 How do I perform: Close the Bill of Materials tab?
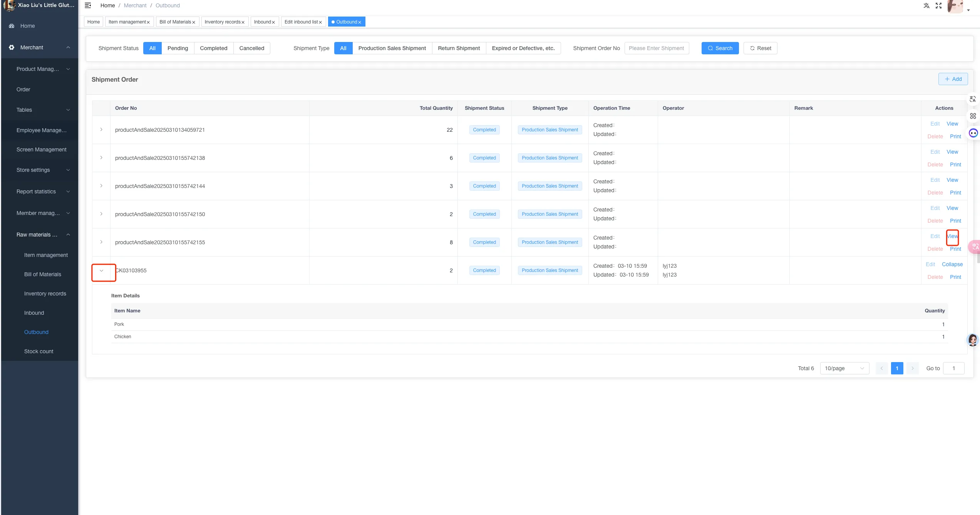click(194, 22)
